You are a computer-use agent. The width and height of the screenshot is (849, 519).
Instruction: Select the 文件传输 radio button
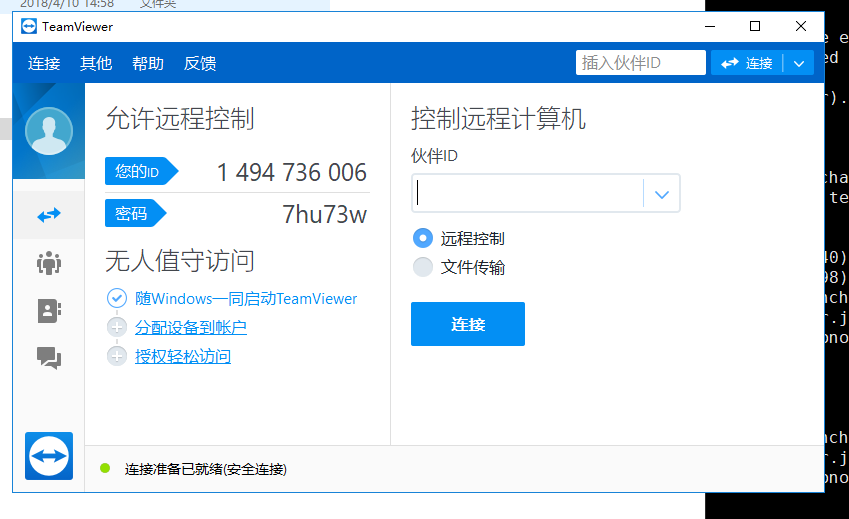[x=423, y=267]
